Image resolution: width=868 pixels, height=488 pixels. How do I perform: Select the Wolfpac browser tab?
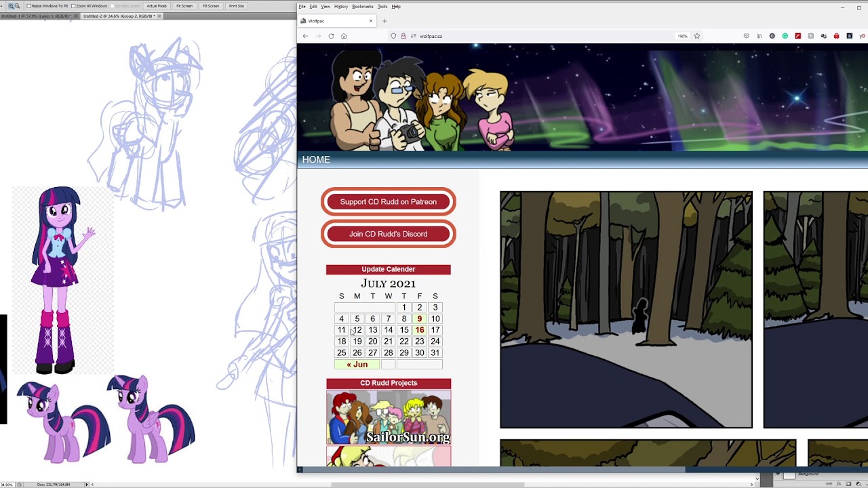click(x=338, y=21)
